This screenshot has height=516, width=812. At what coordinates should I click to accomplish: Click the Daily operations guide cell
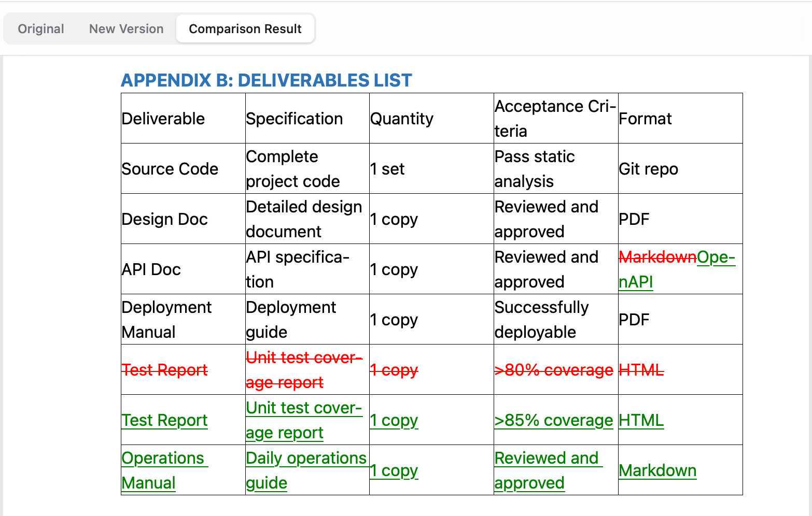point(307,470)
